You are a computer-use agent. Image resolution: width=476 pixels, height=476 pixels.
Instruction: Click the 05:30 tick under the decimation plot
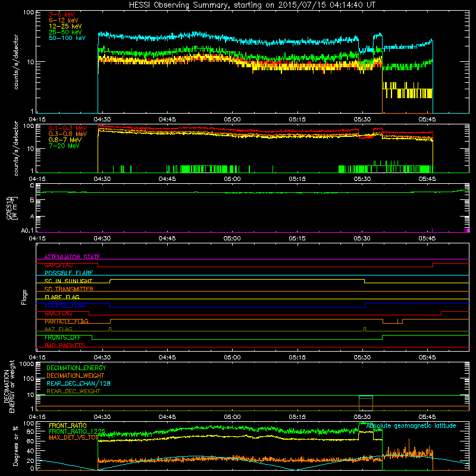362,417
